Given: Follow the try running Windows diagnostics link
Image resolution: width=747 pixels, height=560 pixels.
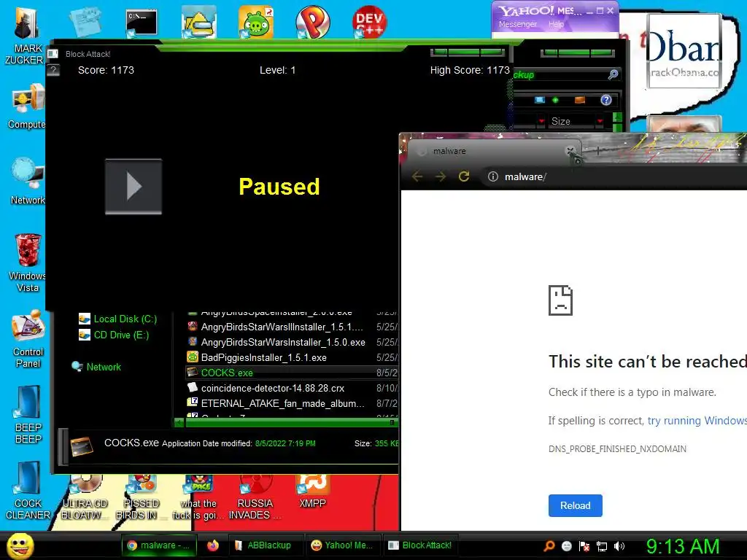Looking at the screenshot, I should click(697, 421).
